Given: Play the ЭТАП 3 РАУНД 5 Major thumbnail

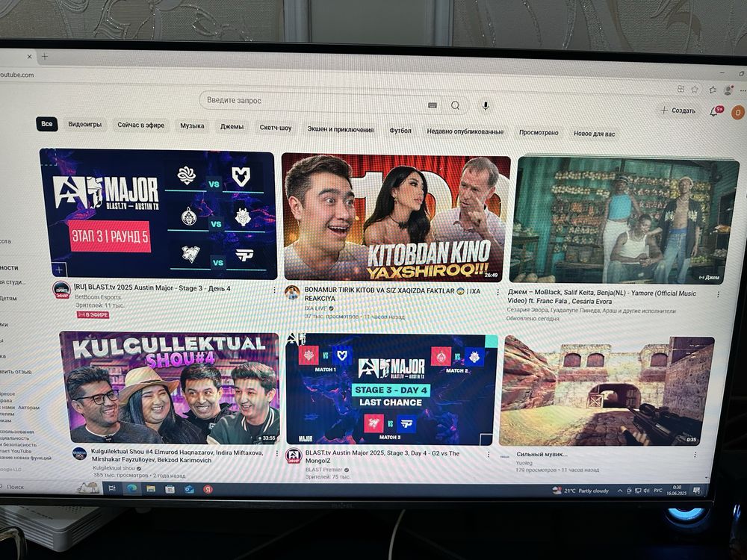Looking at the screenshot, I should (158, 214).
